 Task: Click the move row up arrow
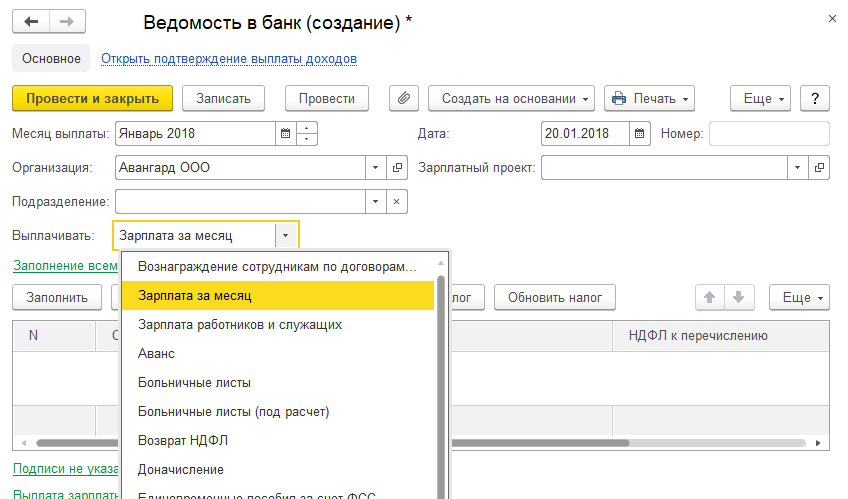(x=709, y=297)
